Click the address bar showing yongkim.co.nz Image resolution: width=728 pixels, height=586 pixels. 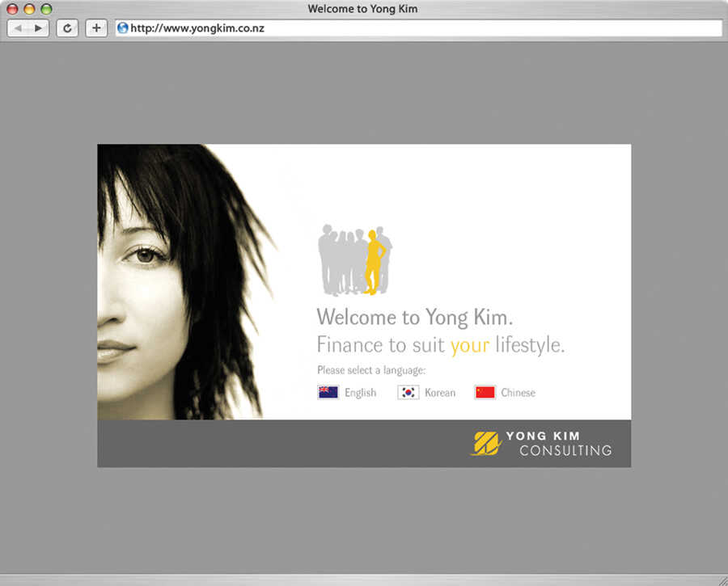tap(419, 28)
